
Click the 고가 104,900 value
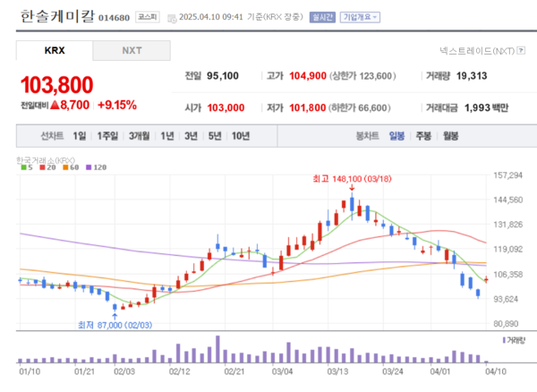pyautogui.click(x=308, y=76)
